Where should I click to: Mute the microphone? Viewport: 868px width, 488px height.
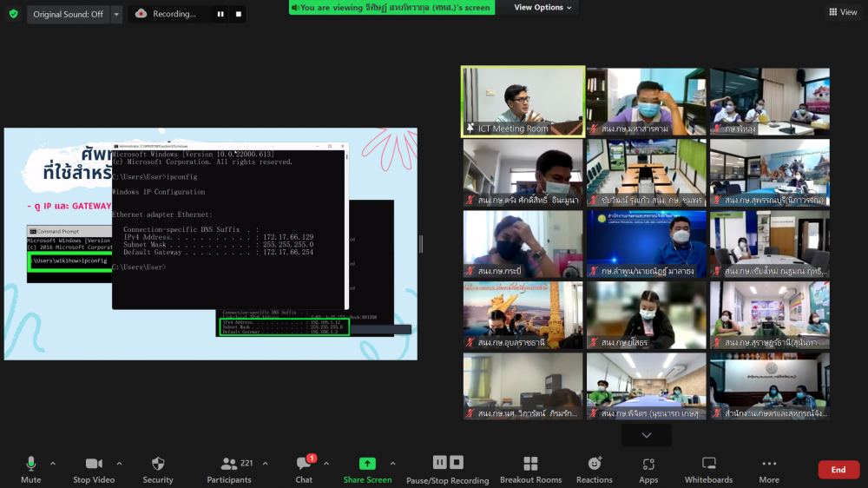point(31,469)
